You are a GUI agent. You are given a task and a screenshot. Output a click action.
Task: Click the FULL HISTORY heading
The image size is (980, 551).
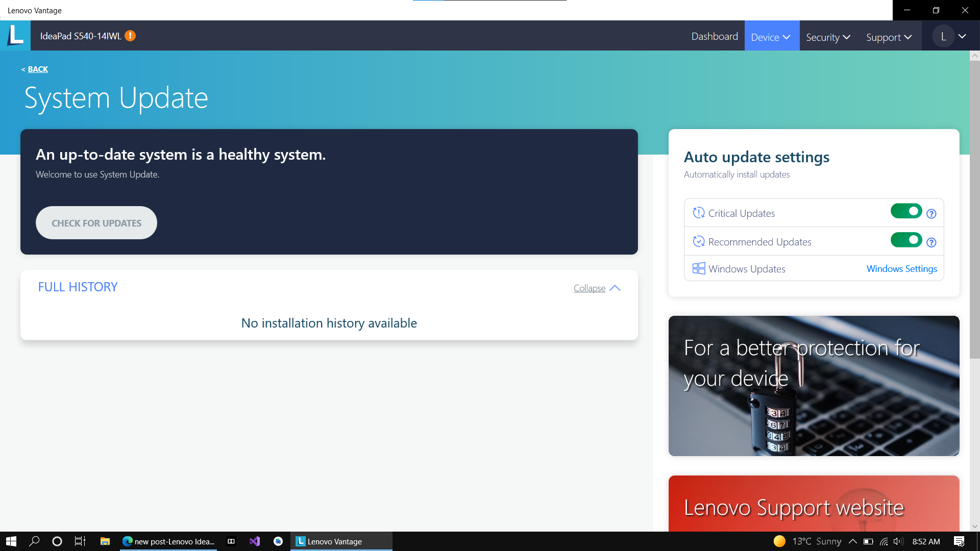coord(78,287)
